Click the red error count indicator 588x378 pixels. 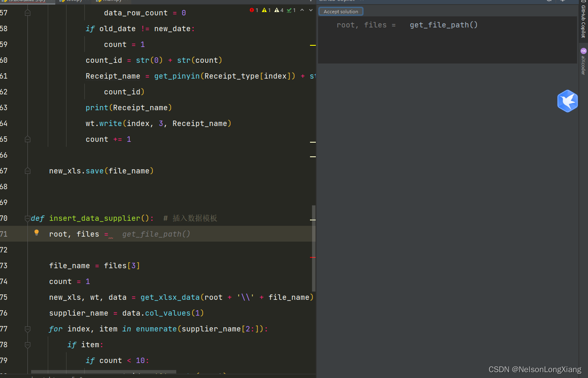[x=254, y=10]
